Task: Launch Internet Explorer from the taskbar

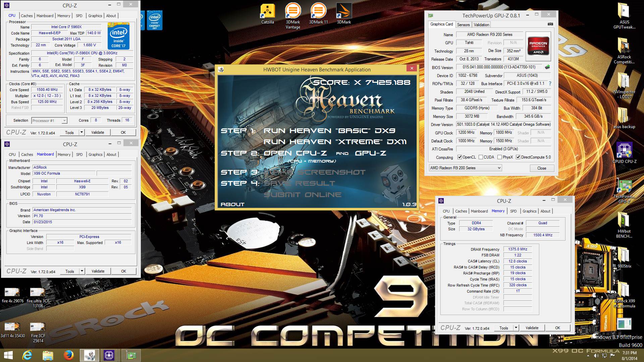Action: [x=27, y=355]
